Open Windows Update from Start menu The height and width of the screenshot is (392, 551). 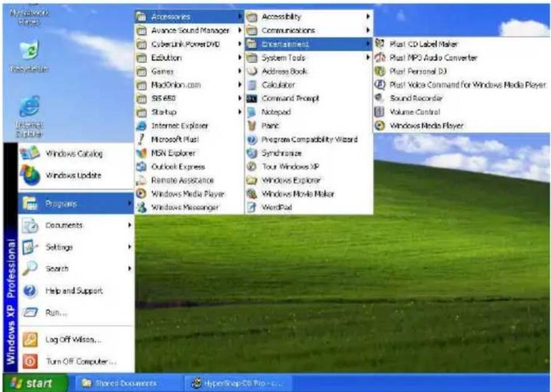click(76, 175)
